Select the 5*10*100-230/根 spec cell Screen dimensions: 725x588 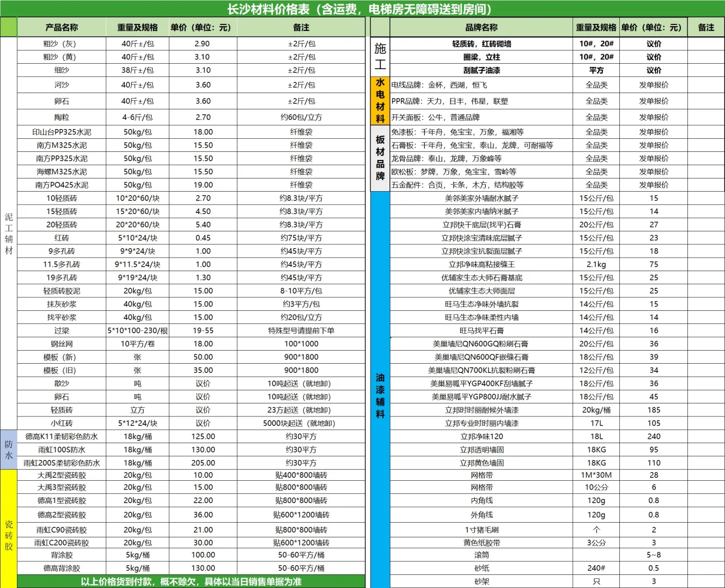(137, 330)
